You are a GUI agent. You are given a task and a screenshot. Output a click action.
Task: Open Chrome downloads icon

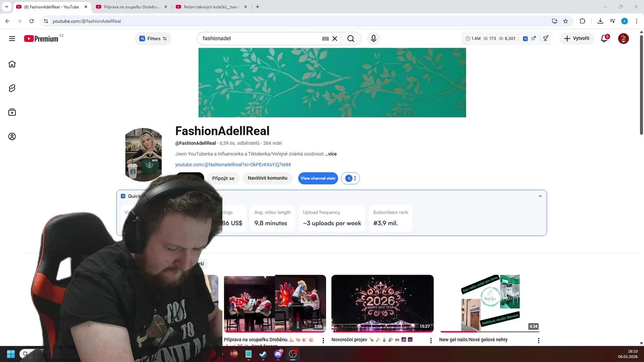pyautogui.click(x=600, y=21)
